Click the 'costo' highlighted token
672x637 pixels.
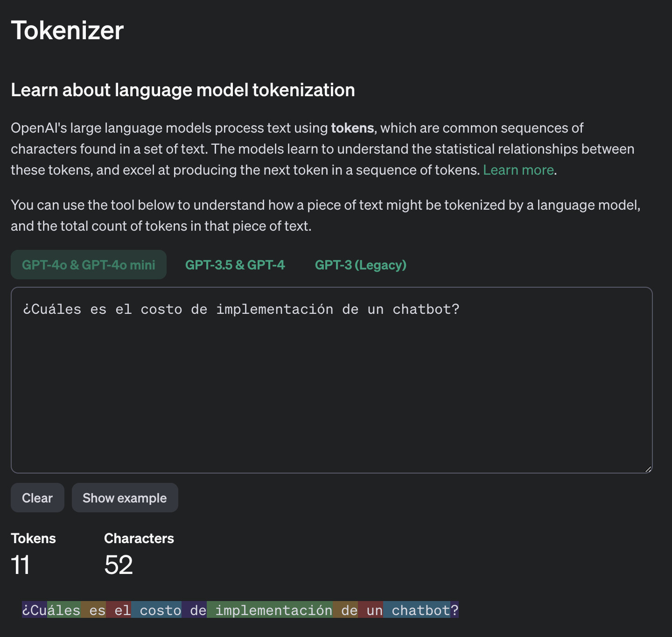click(x=156, y=610)
